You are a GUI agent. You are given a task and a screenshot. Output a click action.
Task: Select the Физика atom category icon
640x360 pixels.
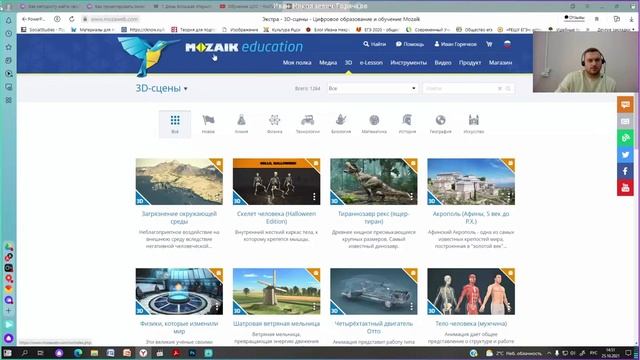click(274, 124)
